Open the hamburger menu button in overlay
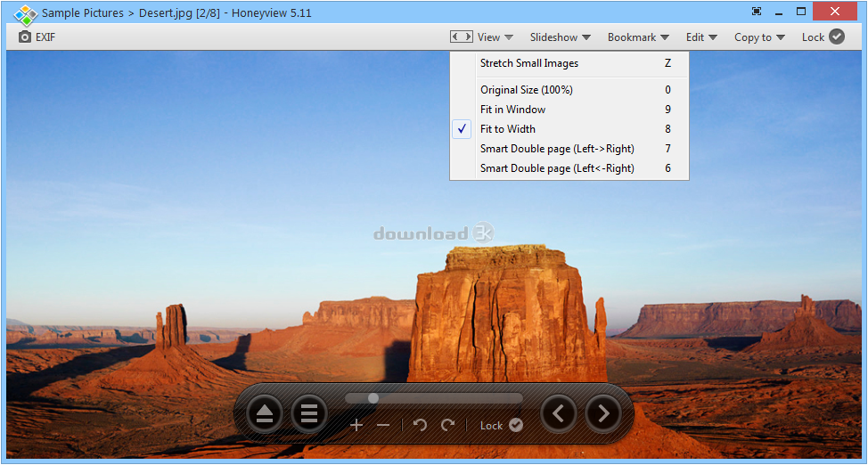The image size is (868, 465). (x=309, y=413)
